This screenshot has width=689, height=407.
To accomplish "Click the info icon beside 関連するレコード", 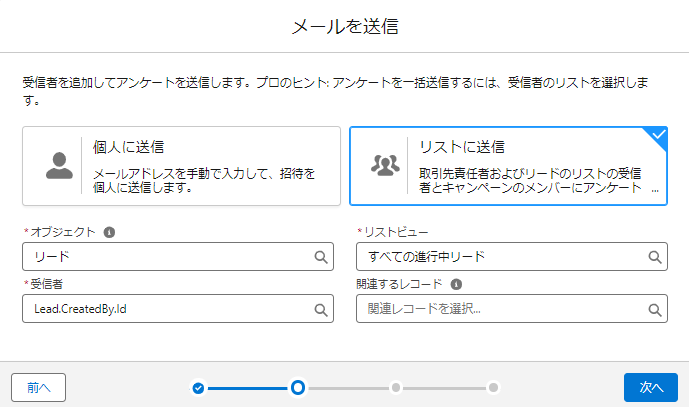I will [x=456, y=284].
